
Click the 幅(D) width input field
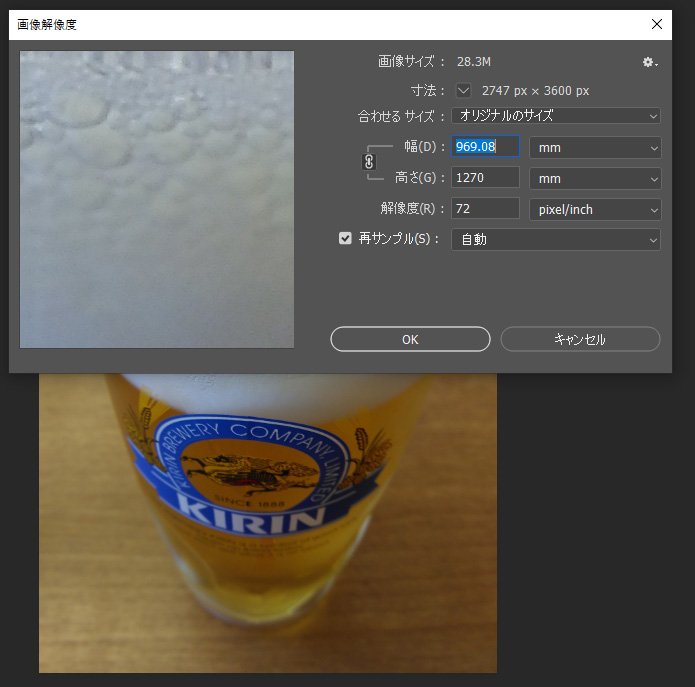[x=485, y=146]
